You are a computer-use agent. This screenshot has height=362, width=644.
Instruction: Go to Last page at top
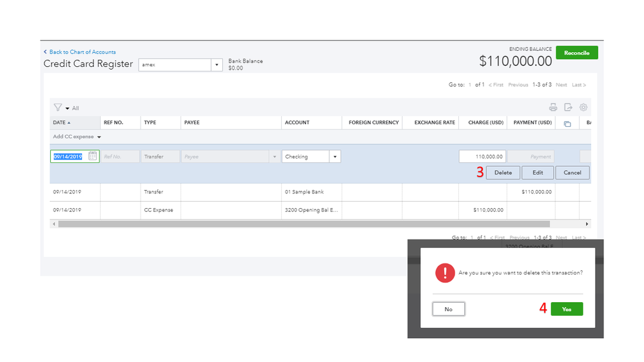(579, 85)
